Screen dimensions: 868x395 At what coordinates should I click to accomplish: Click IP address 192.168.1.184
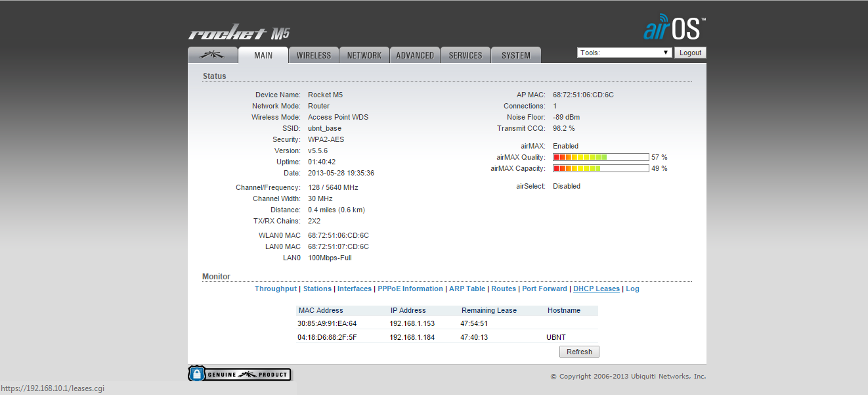[412, 337]
